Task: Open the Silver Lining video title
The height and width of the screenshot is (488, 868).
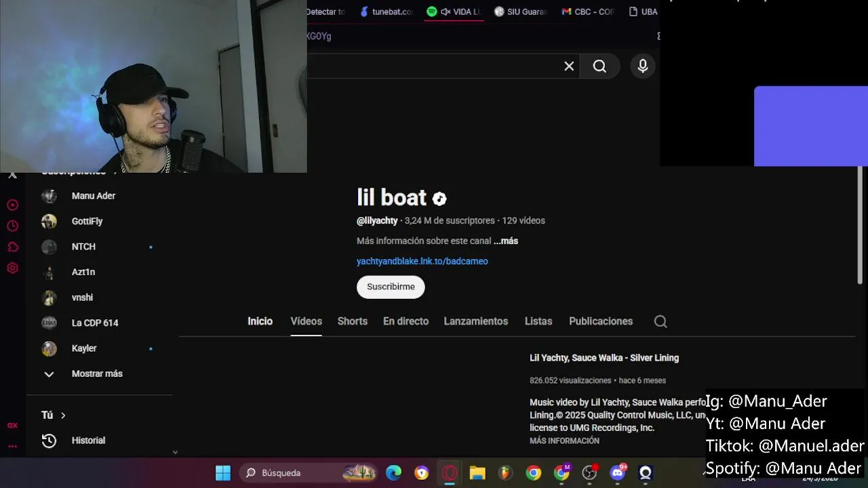Action: coord(604,358)
